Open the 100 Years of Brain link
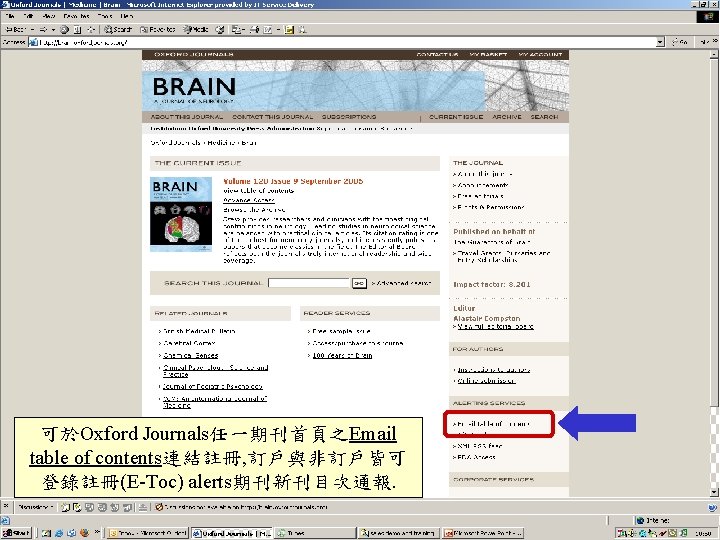 (x=342, y=355)
